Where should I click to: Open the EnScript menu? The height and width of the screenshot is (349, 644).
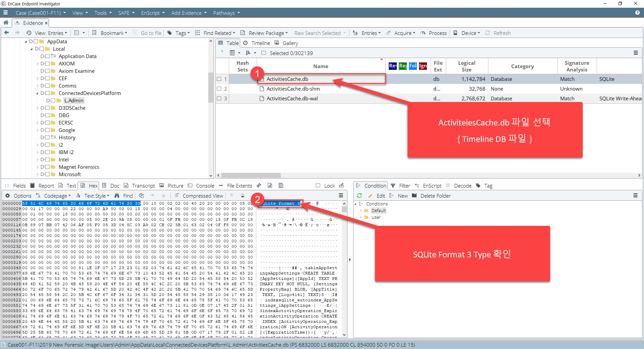point(153,13)
